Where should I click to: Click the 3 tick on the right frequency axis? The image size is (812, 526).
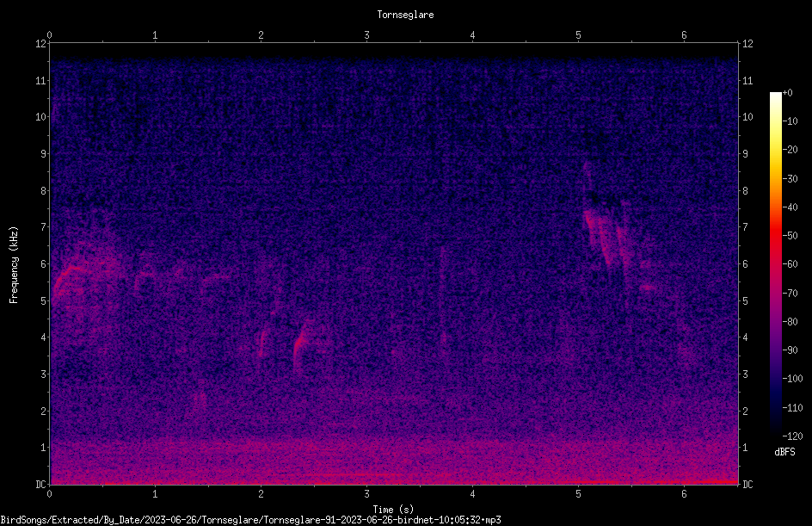click(745, 374)
